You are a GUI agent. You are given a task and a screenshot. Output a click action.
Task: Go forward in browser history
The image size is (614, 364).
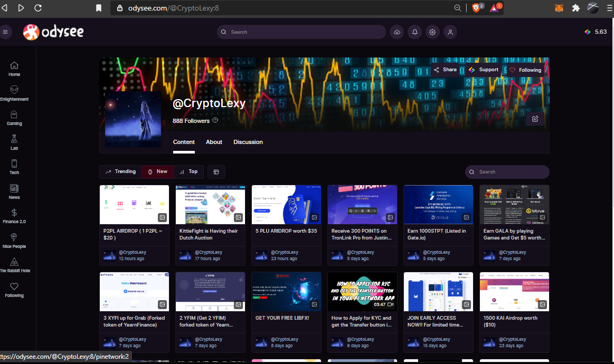(x=21, y=8)
